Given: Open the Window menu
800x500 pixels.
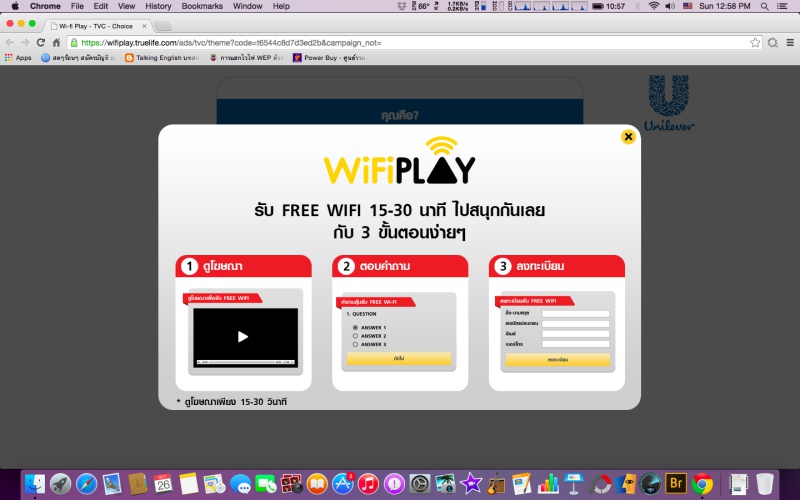Looking at the screenshot, I should (x=247, y=6).
